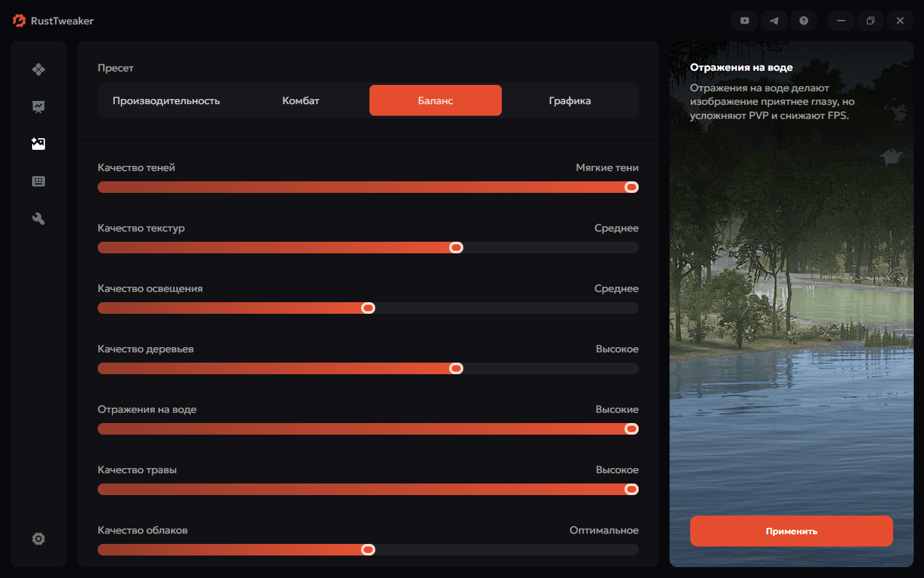
Task: Open the four-diamond home section in sidebar
Action: tap(39, 69)
